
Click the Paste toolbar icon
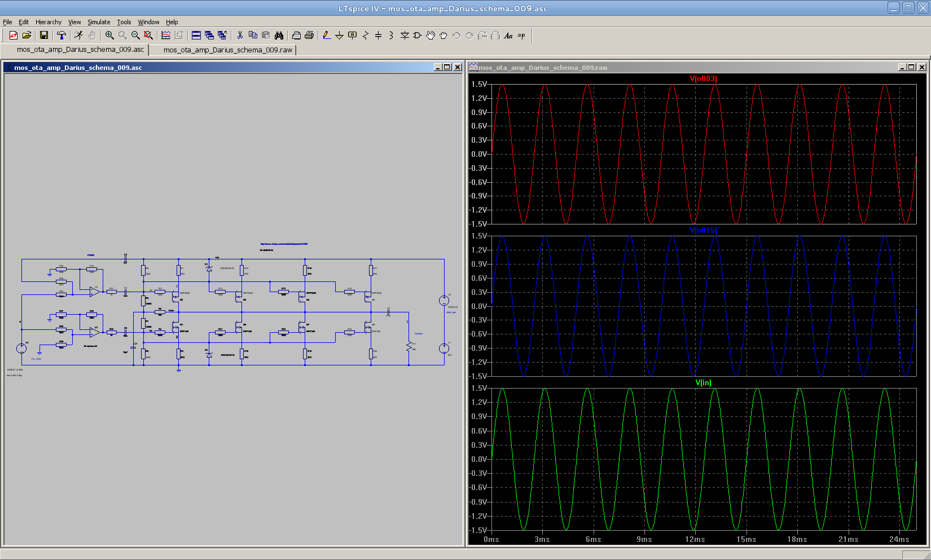[x=266, y=35]
